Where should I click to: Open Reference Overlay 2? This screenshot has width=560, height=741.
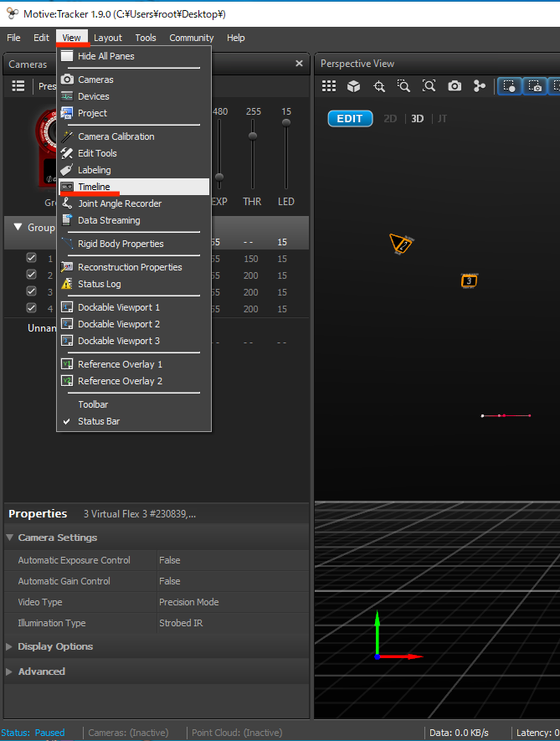[134, 381]
